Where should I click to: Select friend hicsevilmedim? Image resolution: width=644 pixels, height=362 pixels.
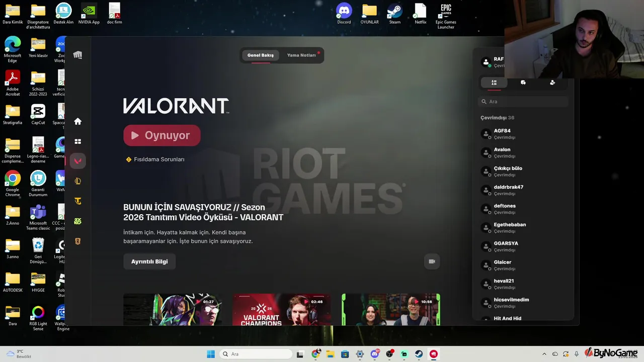pos(523,303)
